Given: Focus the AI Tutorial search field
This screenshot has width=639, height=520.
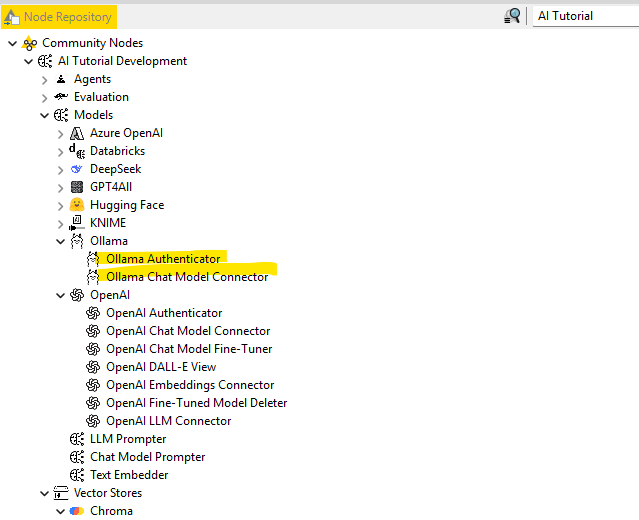Looking at the screenshot, I should [586, 16].
